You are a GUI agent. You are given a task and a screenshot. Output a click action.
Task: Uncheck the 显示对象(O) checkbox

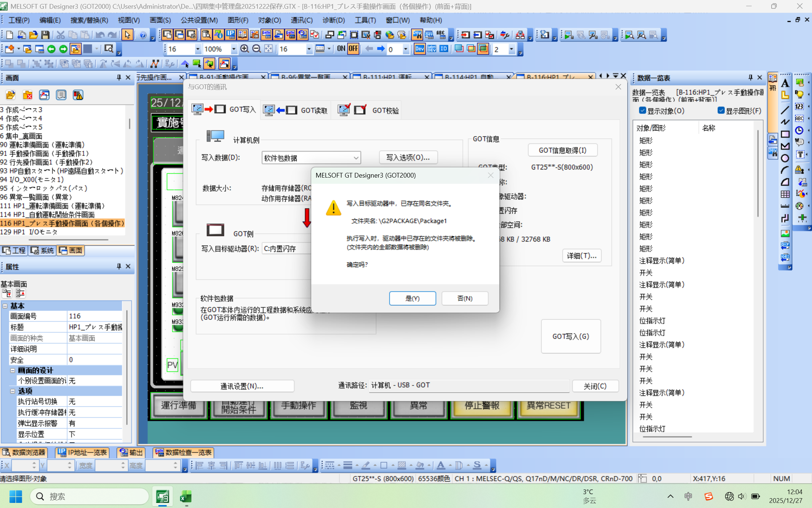(643, 111)
